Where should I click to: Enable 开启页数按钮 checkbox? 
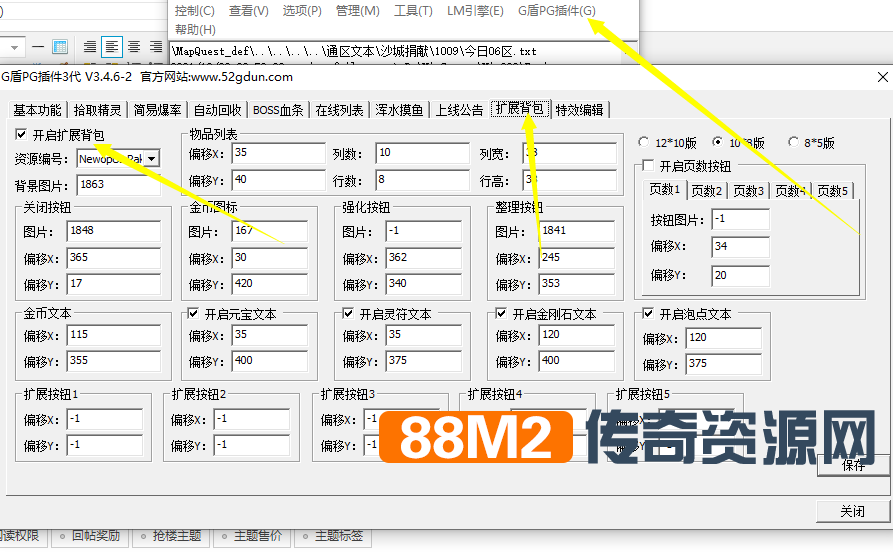click(x=648, y=166)
